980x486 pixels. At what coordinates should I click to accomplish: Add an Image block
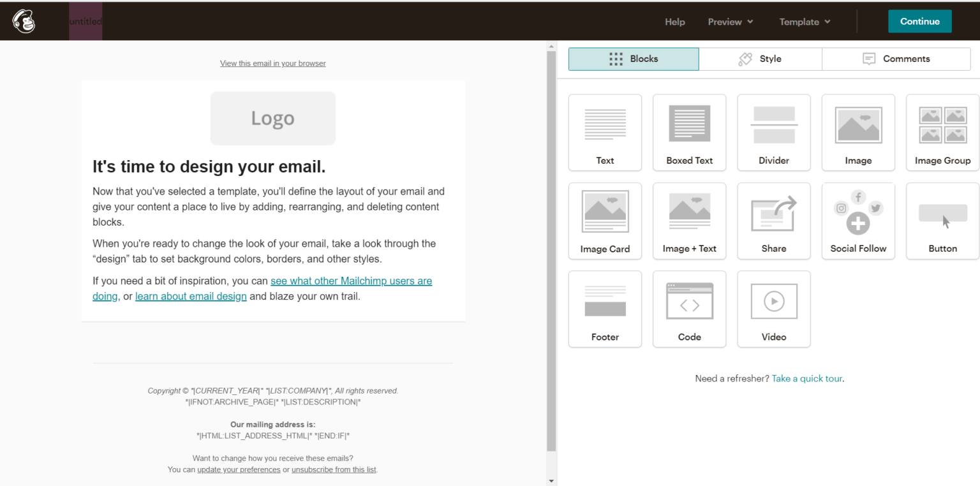click(858, 132)
